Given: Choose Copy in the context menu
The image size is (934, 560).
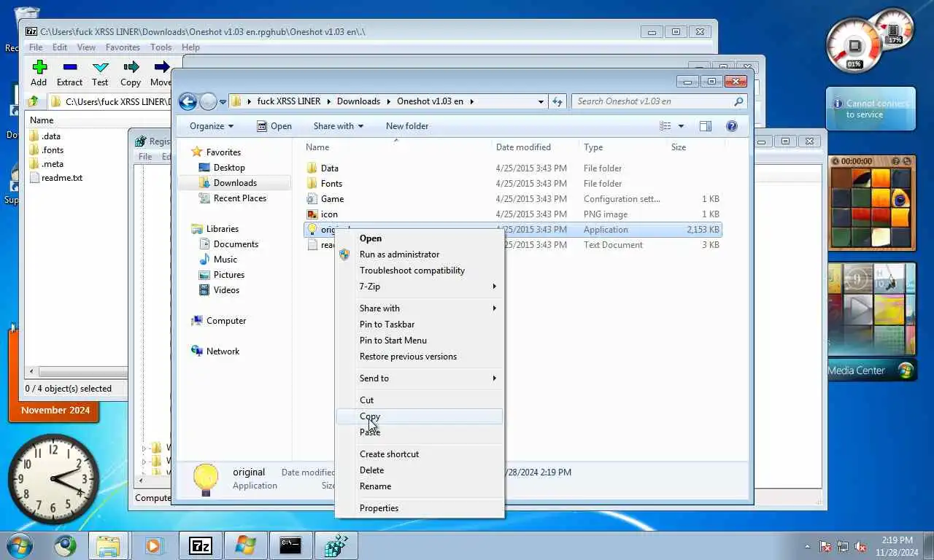Looking at the screenshot, I should click(419, 416).
